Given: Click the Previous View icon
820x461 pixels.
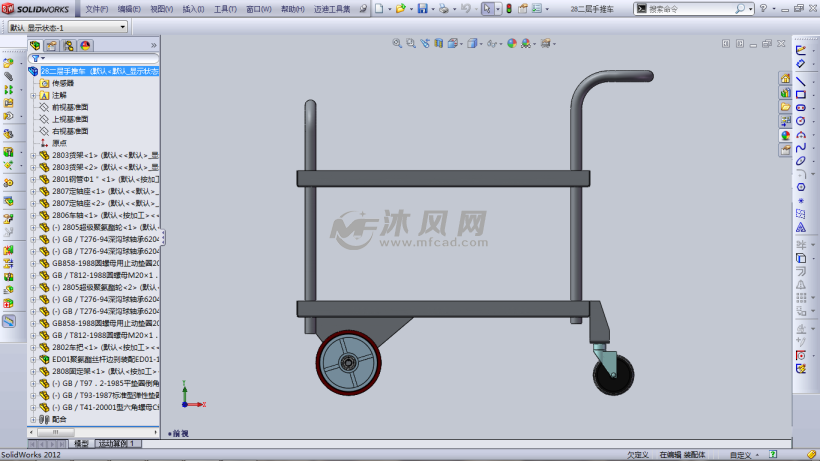Looking at the screenshot, I should coord(425,43).
